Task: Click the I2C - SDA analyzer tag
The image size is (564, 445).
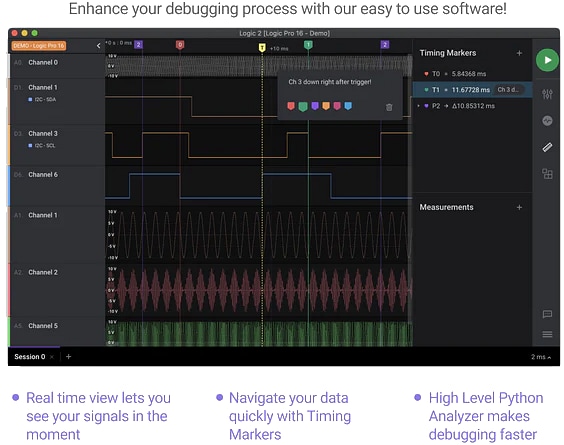Action: 42,99
